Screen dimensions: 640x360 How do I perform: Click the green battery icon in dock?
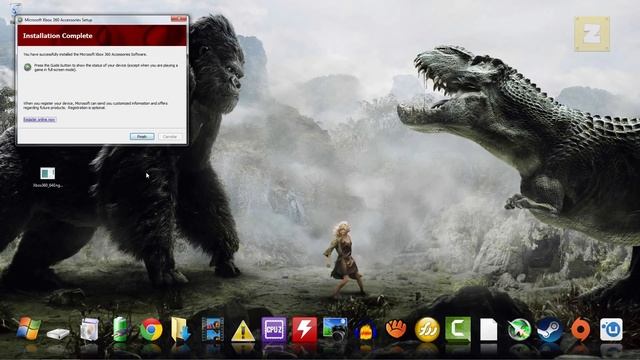tap(120, 329)
